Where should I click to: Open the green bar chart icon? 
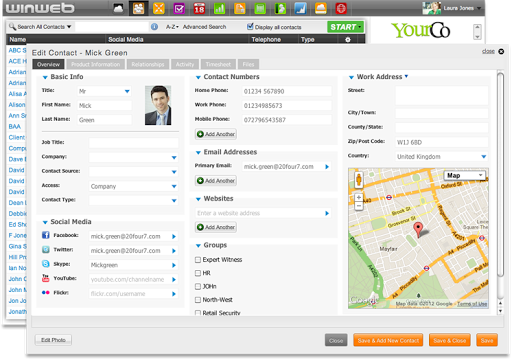point(219,8)
